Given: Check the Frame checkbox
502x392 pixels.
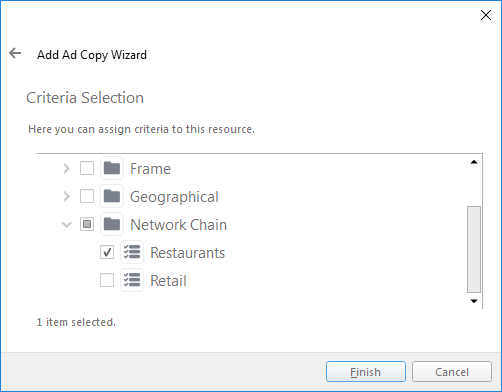Looking at the screenshot, I should click(87, 168).
